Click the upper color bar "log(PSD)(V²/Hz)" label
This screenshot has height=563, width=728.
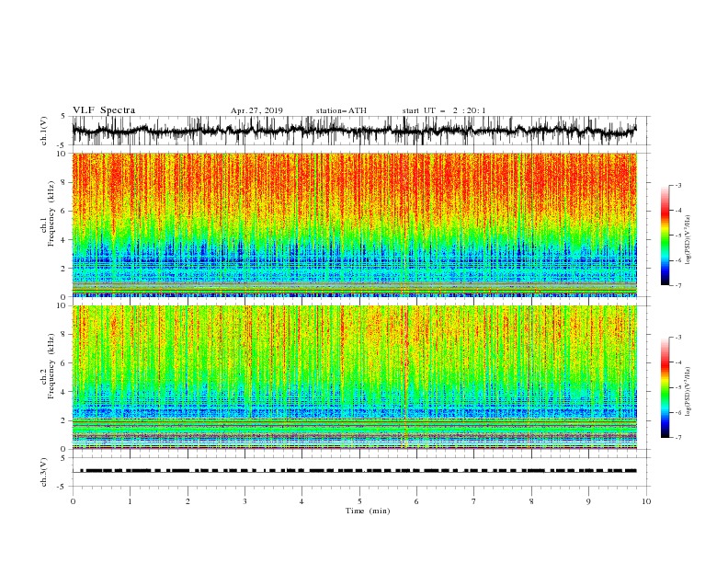[688, 240]
